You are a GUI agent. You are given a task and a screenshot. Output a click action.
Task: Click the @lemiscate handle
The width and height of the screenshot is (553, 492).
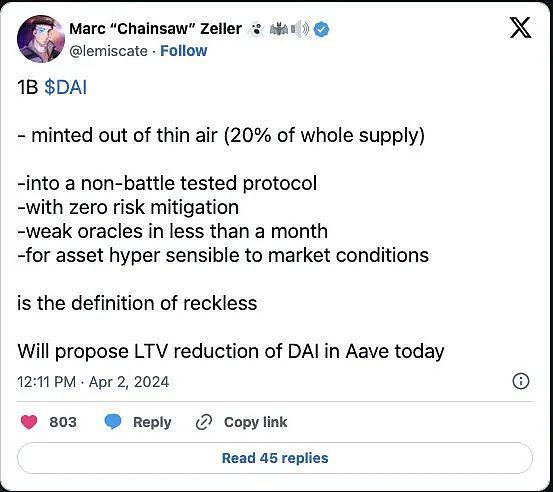coord(109,51)
